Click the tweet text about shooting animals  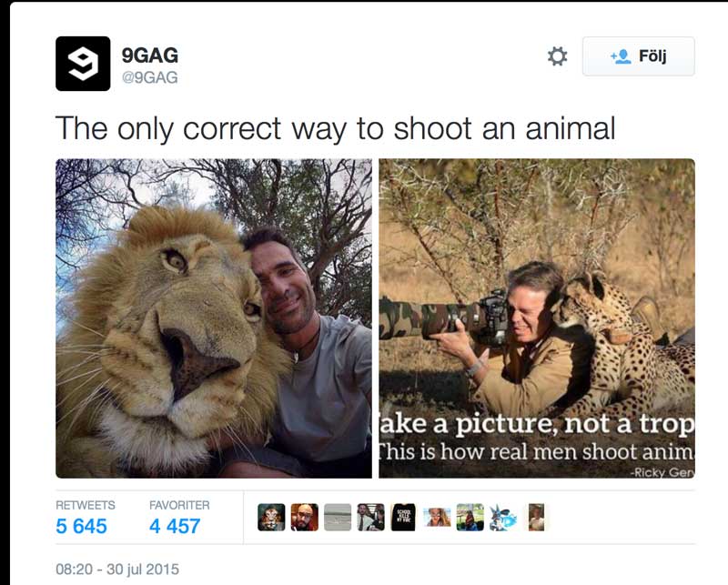pos(335,127)
